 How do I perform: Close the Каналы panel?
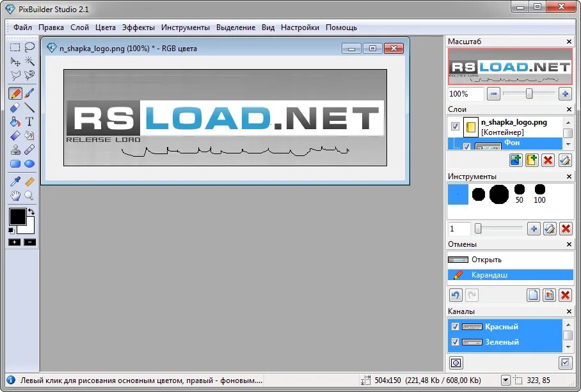pyautogui.click(x=569, y=311)
